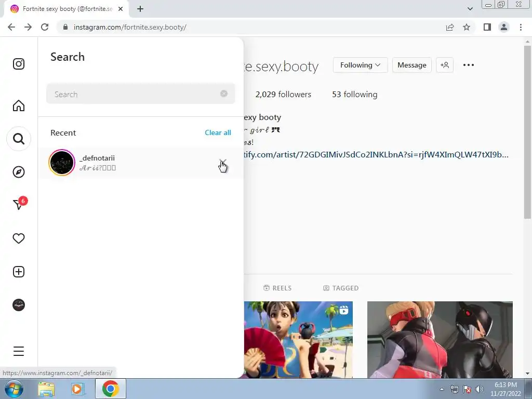Open Action Center flag tray icon
Image resolution: width=532 pixels, height=399 pixels.
[x=467, y=389]
